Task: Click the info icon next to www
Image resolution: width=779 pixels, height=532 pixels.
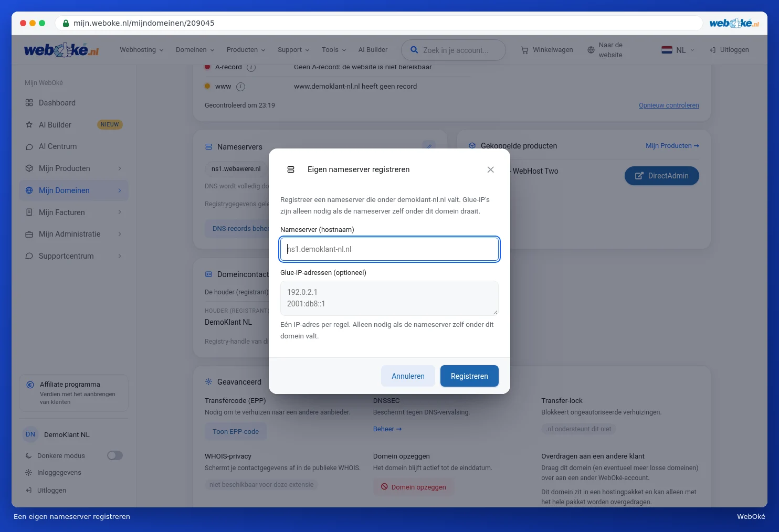Action: tap(240, 87)
